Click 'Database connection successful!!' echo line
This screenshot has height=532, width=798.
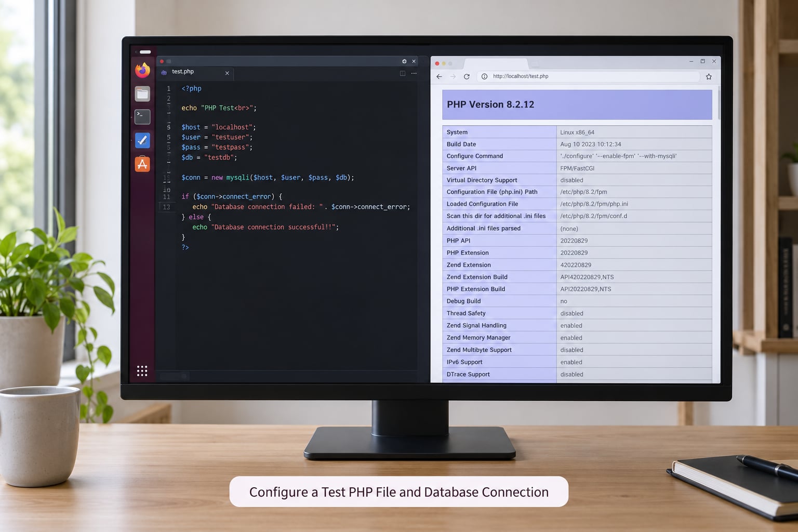[x=265, y=227]
